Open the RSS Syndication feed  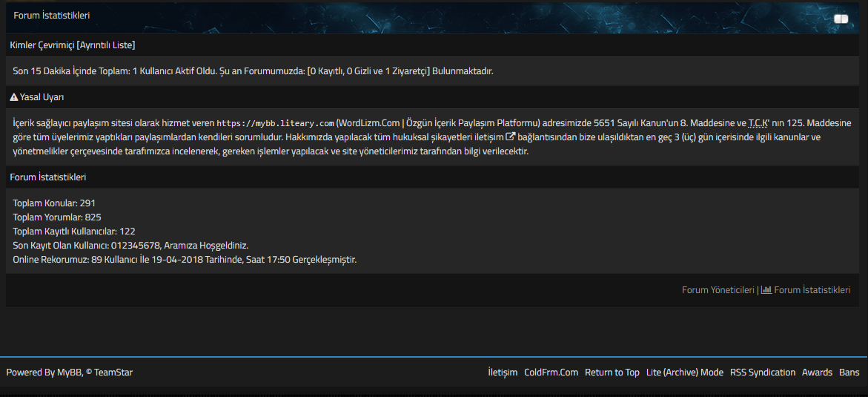(762, 373)
